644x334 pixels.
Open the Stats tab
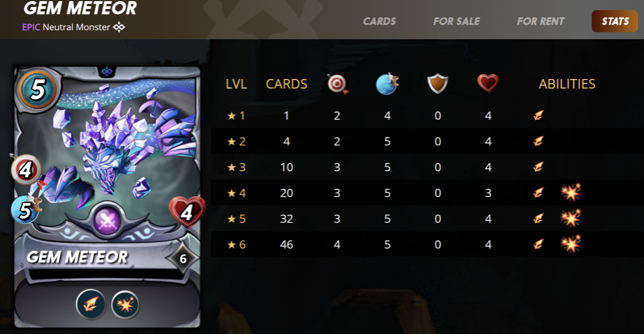615,21
